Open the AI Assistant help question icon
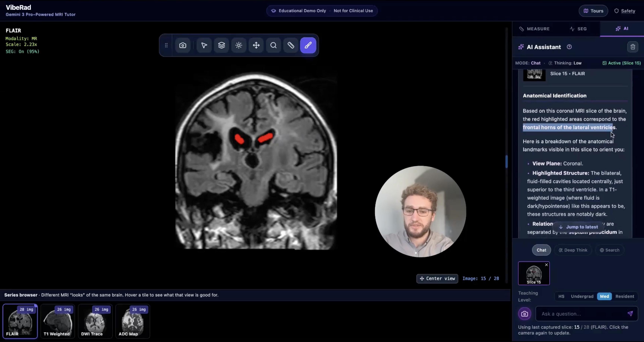Image resolution: width=644 pixels, height=342 pixels. [569, 47]
